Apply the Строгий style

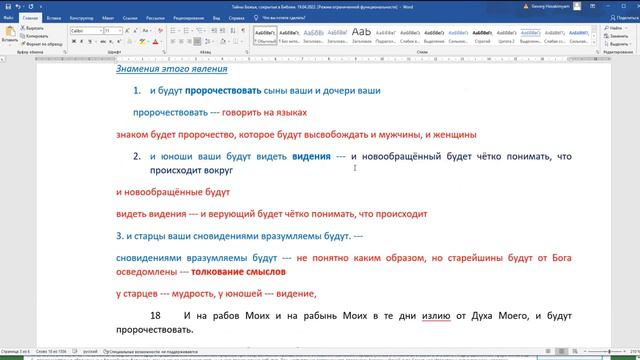pos(482,36)
